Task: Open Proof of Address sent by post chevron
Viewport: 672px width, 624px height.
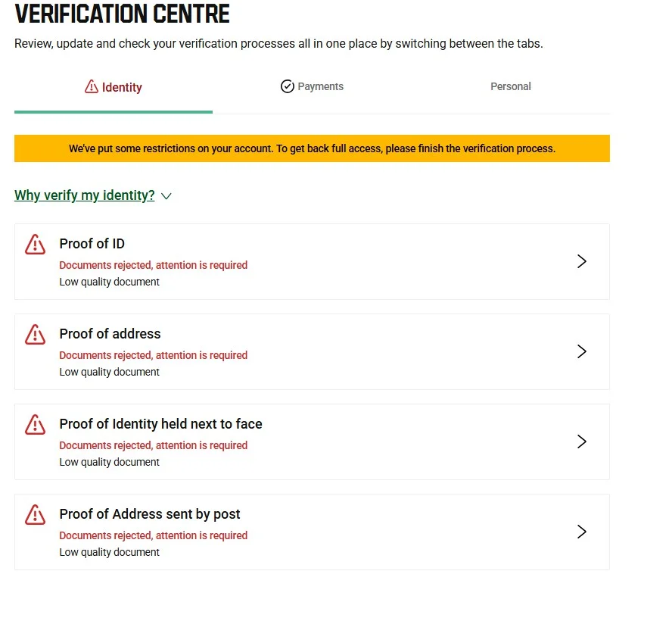Action: [x=582, y=532]
